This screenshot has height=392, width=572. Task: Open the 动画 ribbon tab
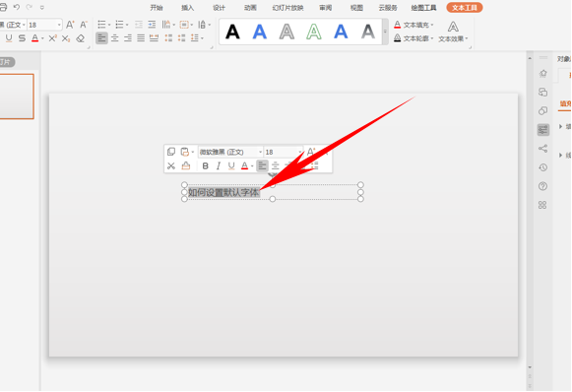tap(250, 8)
